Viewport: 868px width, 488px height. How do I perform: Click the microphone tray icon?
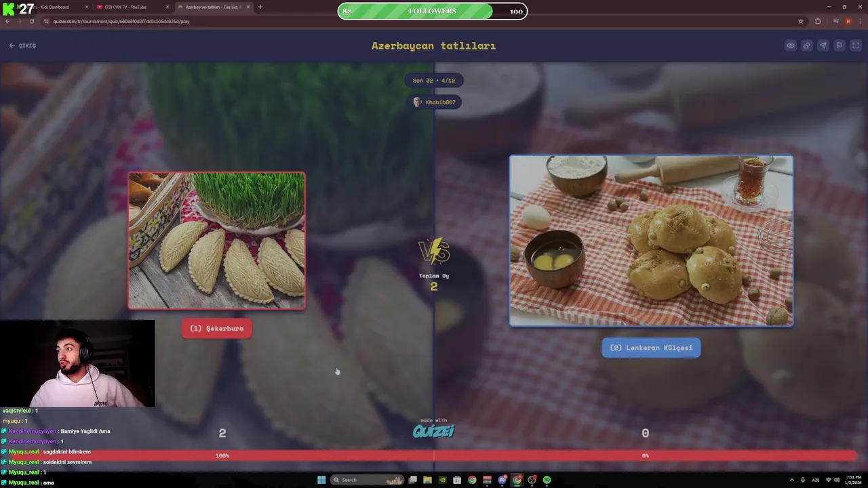[803, 480]
